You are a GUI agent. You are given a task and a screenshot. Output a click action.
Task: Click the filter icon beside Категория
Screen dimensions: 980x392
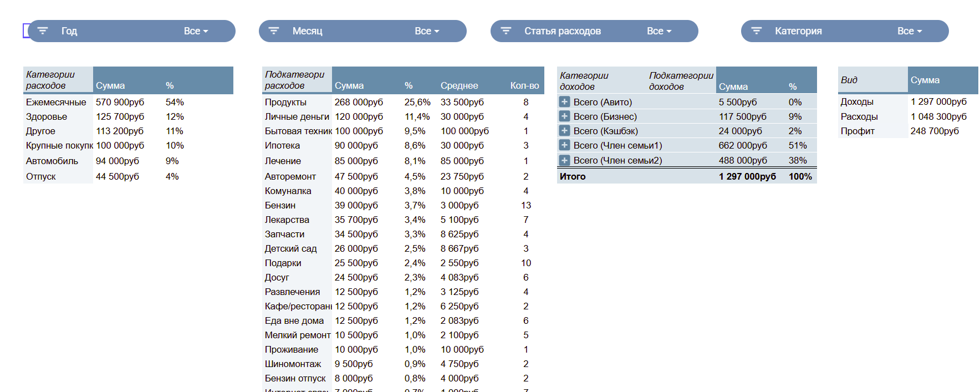[x=757, y=31]
